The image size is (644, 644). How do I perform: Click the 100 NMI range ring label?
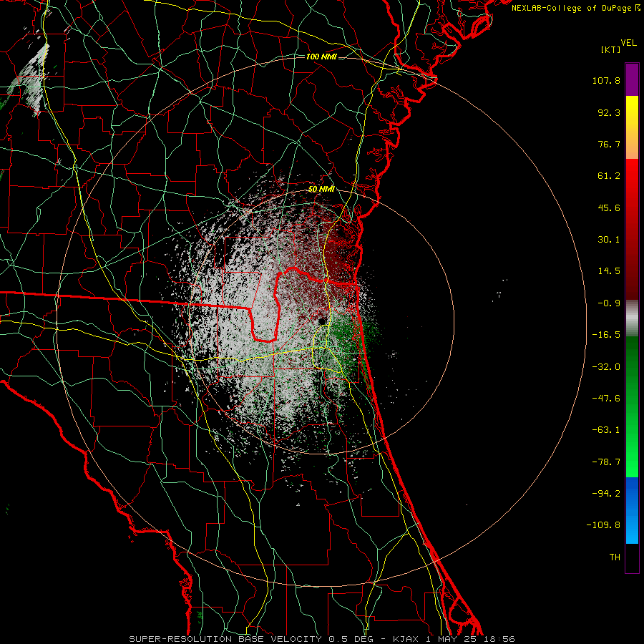click(321, 57)
